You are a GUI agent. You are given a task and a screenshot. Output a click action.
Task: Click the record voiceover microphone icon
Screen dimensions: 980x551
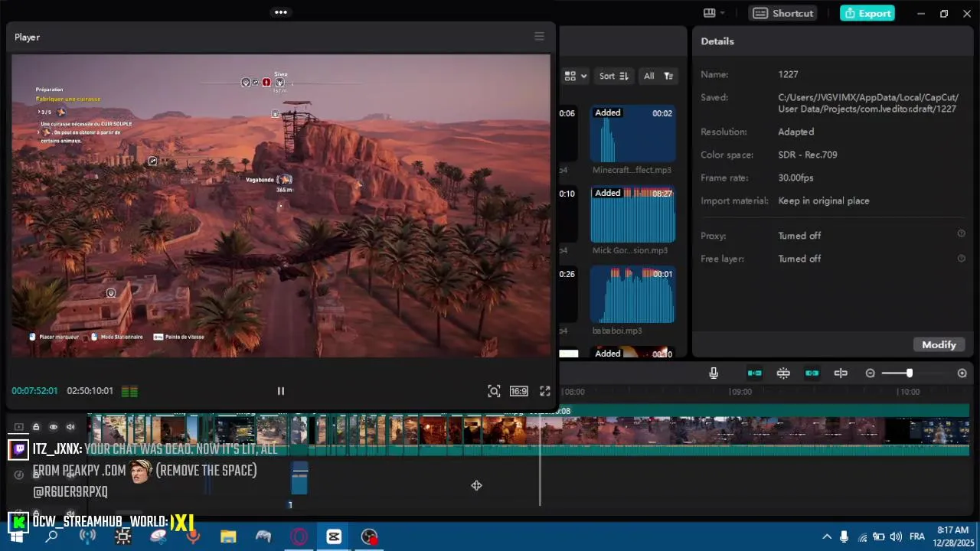714,373
